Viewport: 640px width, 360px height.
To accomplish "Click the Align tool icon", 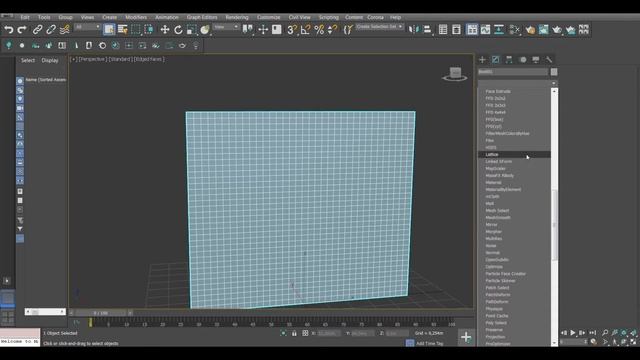I will coord(427,29).
